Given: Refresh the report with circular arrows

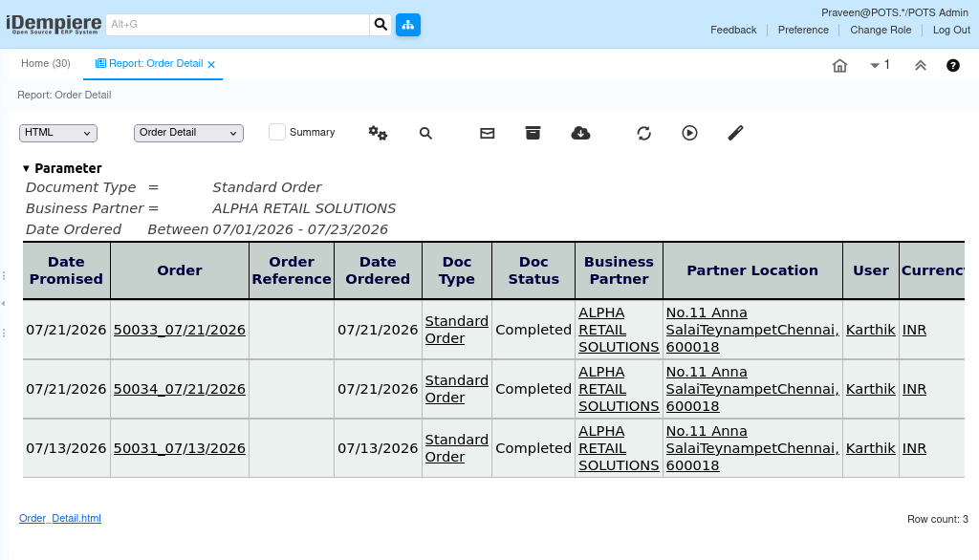Looking at the screenshot, I should pyautogui.click(x=643, y=133).
